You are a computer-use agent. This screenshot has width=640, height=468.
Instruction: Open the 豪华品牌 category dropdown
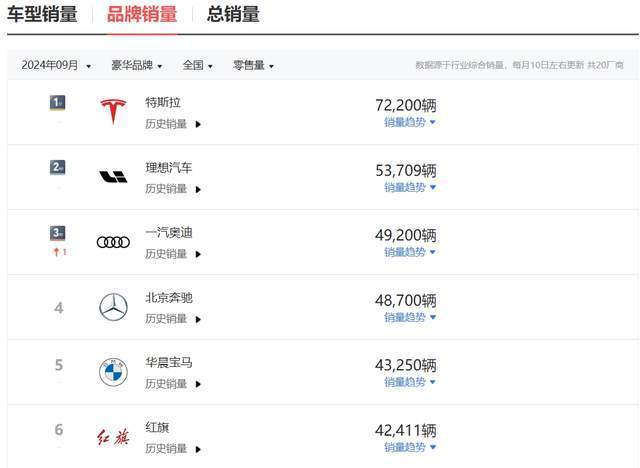137,65
